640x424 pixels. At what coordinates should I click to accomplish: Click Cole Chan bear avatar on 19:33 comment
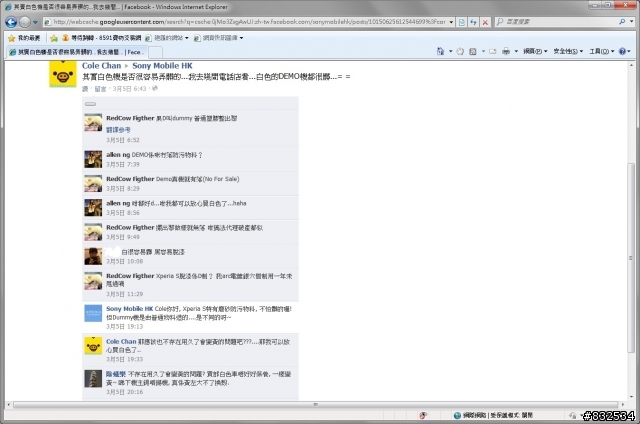pyautogui.click(x=93, y=346)
